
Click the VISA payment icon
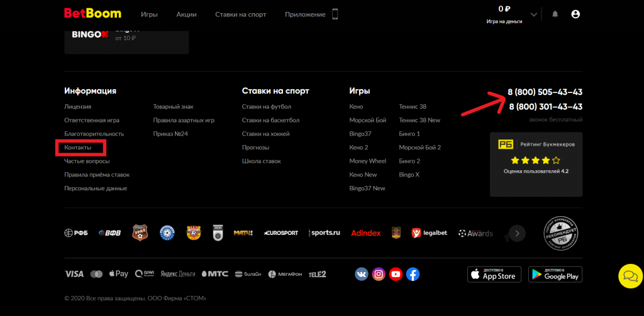tap(74, 274)
